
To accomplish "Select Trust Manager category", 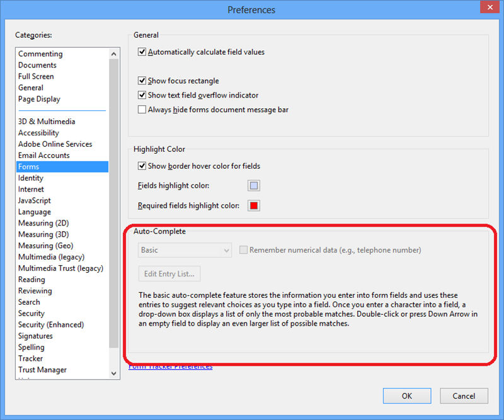I will [x=42, y=370].
